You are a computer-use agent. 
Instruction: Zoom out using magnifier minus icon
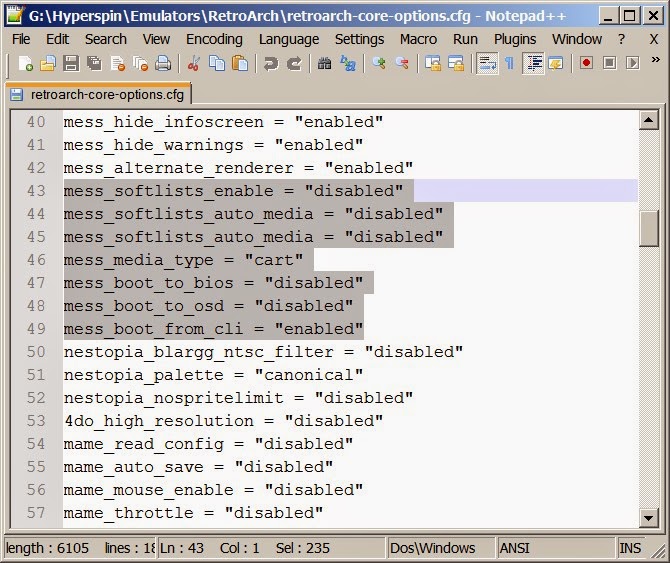(402, 64)
